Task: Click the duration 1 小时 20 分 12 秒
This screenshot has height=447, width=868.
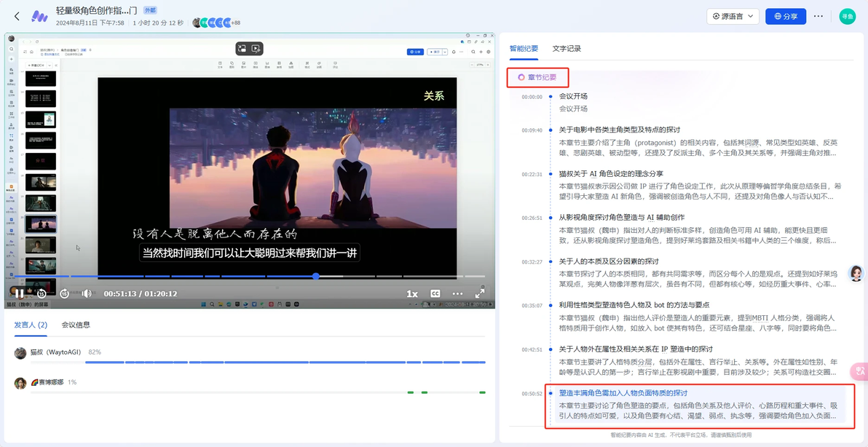Action: click(158, 23)
